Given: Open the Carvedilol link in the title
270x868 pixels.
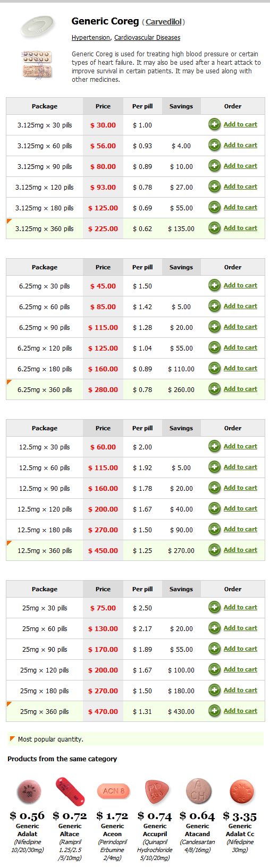Looking at the screenshot, I should click(x=164, y=22).
